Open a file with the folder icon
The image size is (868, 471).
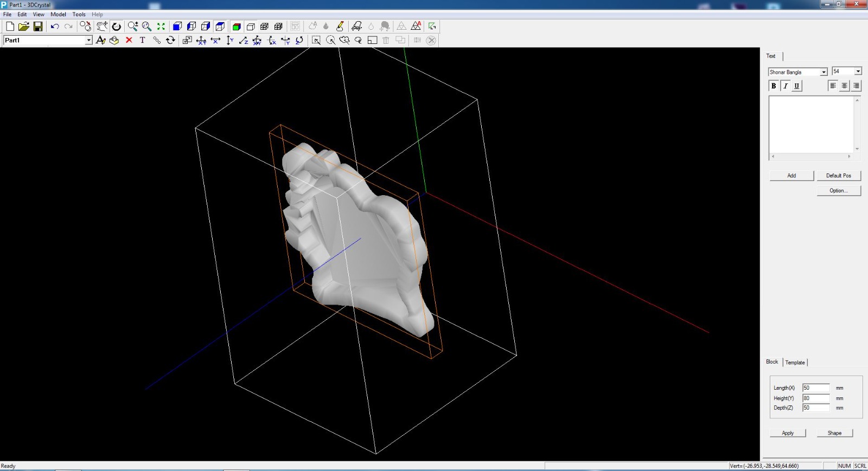click(x=23, y=26)
